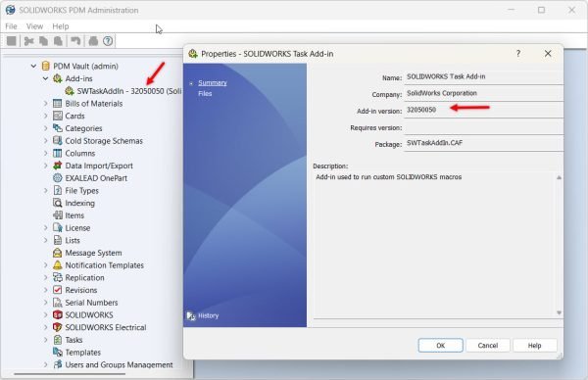Click the Columns icon
The width and height of the screenshot is (588, 380).
pyautogui.click(x=58, y=153)
